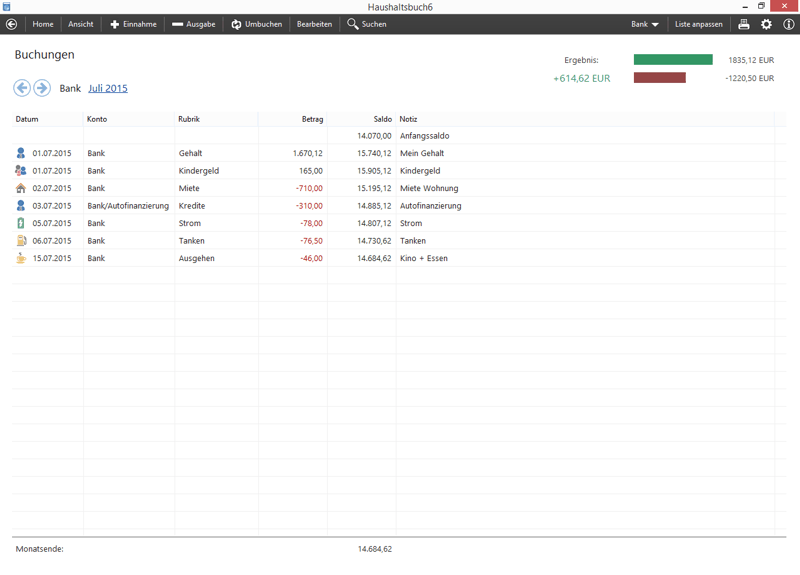Click the Einnahme button
The image size is (800, 575).
tap(133, 24)
